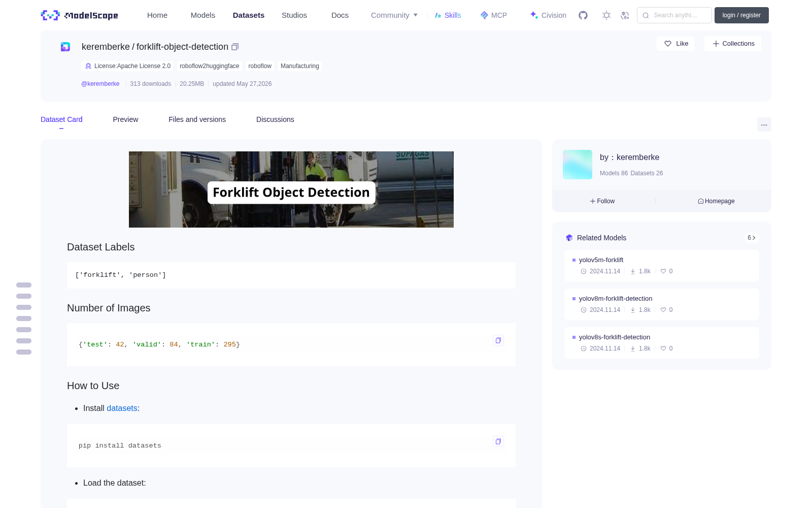Expand Related Models list showing 6
This screenshot has height=508, width=812.
[752, 238]
